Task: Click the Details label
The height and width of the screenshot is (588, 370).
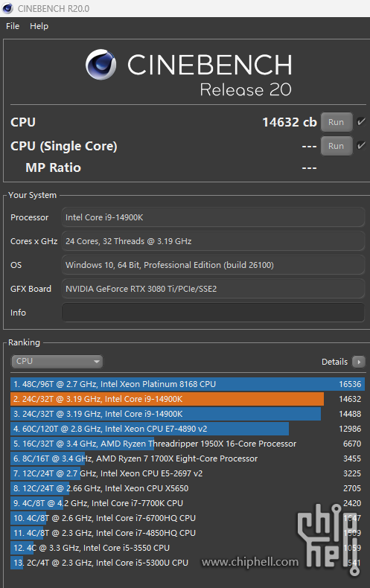Action: (x=334, y=362)
